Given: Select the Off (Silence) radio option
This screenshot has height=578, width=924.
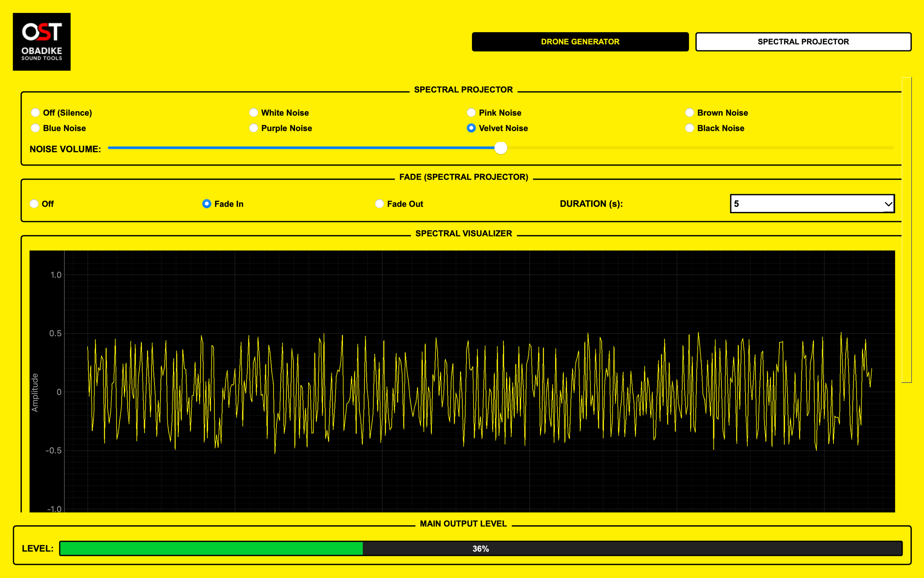Looking at the screenshot, I should coord(35,112).
